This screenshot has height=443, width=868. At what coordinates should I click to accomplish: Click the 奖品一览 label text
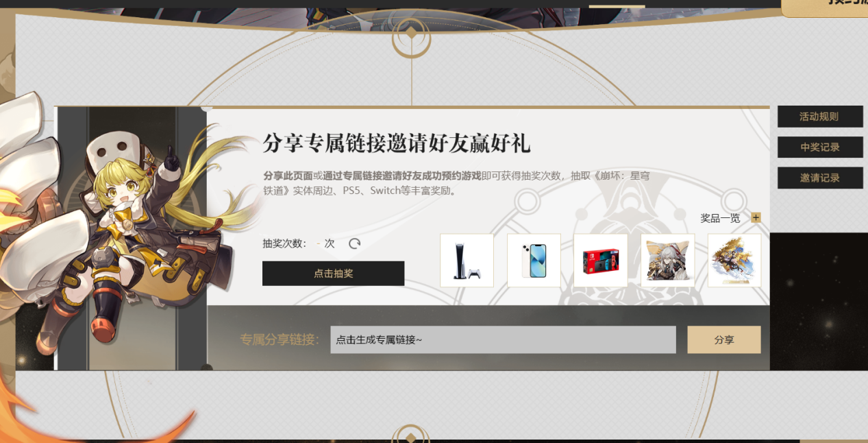pos(720,218)
